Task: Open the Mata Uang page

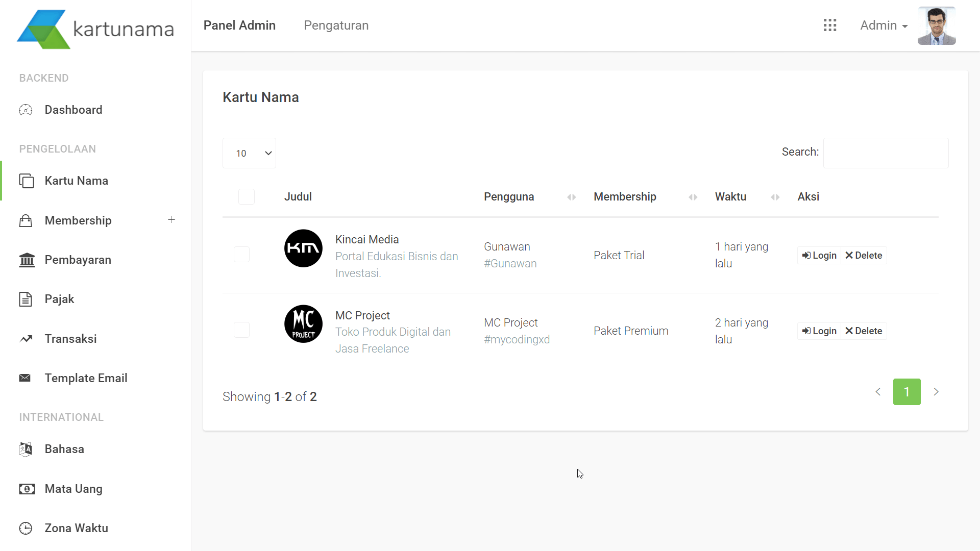Action: (73, 489)
